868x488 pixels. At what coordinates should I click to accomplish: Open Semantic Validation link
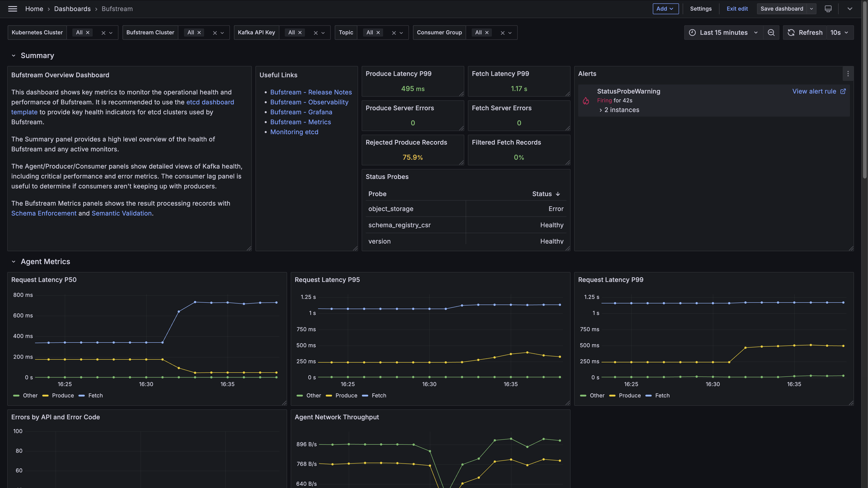tap(122, 213)
